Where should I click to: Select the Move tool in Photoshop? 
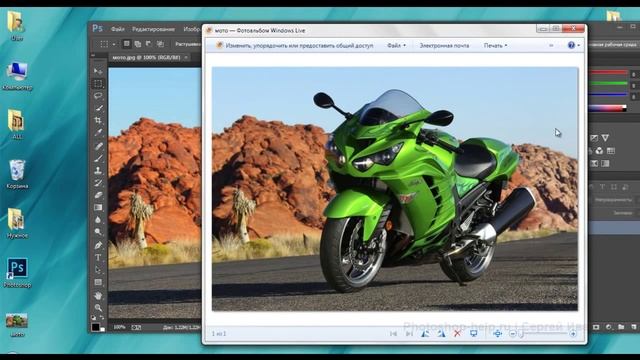point(98,71)
